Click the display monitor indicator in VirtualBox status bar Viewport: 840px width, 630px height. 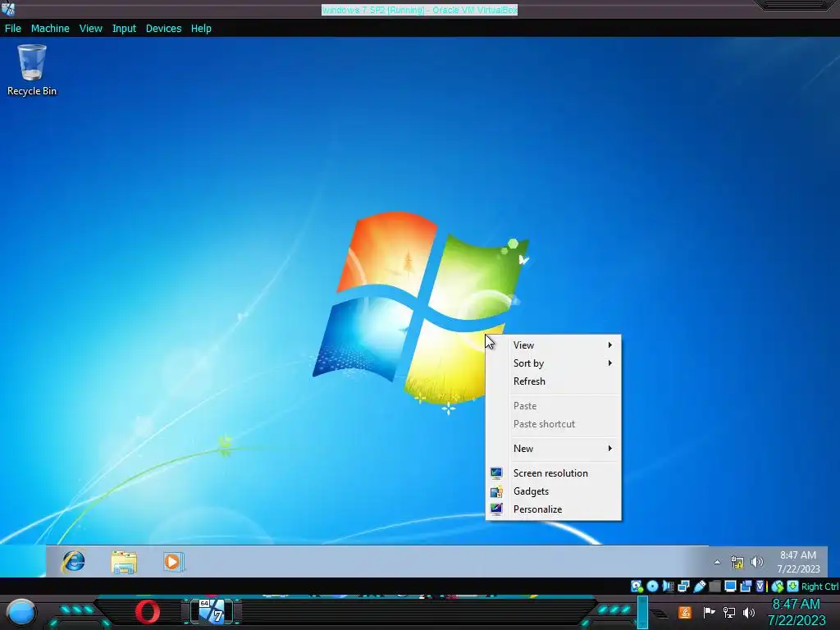tap(730, 586)
